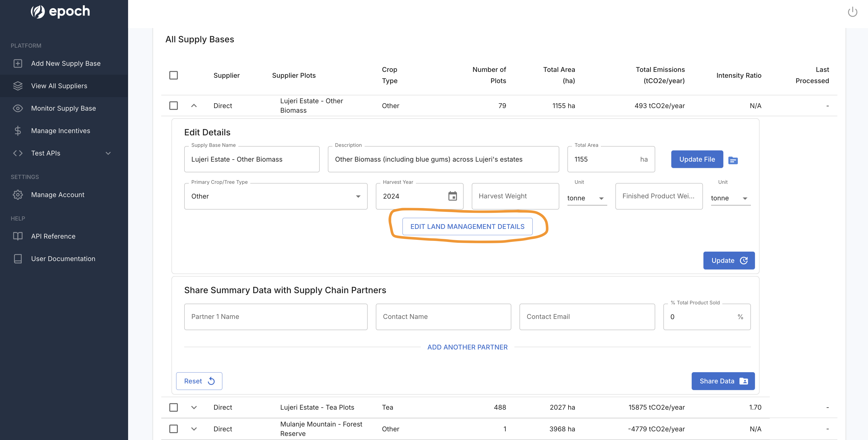Go to User Documentation
This screenshot has height=440, width=868.
pos(63,258)
